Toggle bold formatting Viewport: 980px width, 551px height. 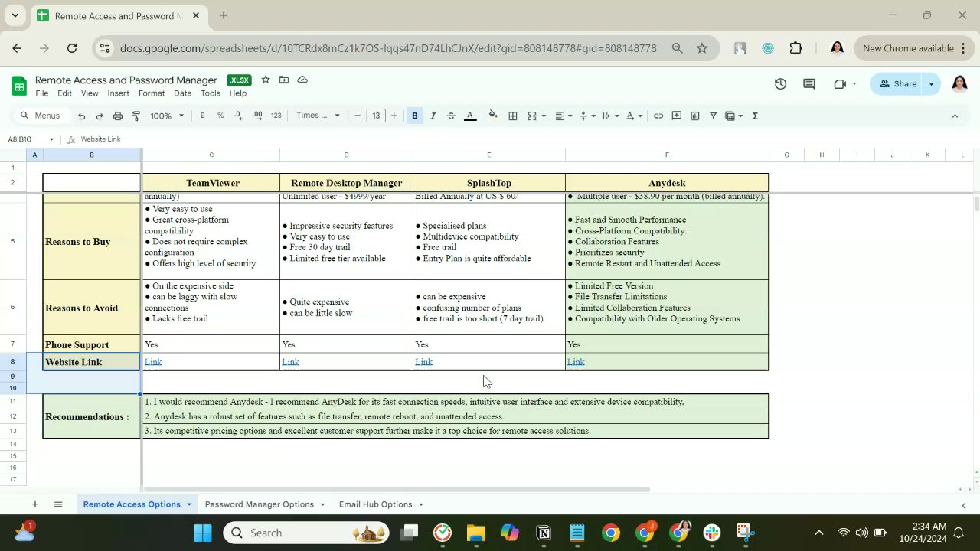point(414,116)
